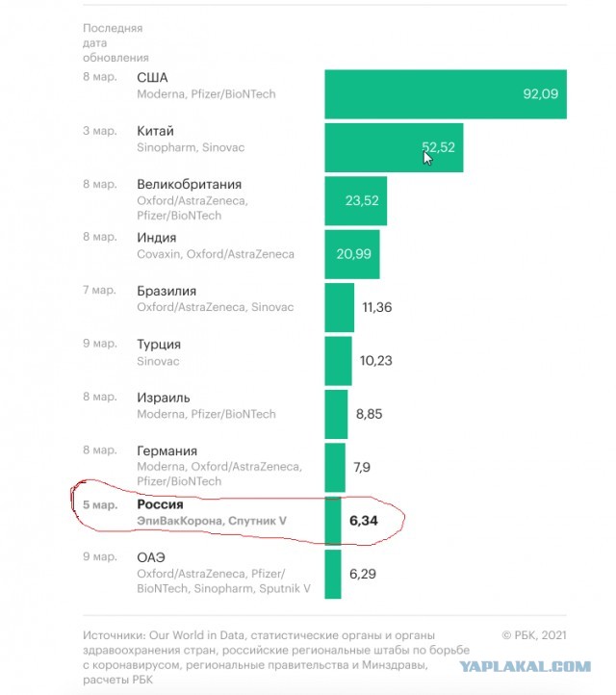Click the Германия green bar
The height and width of the screenshot is (695, 616).
335,467
